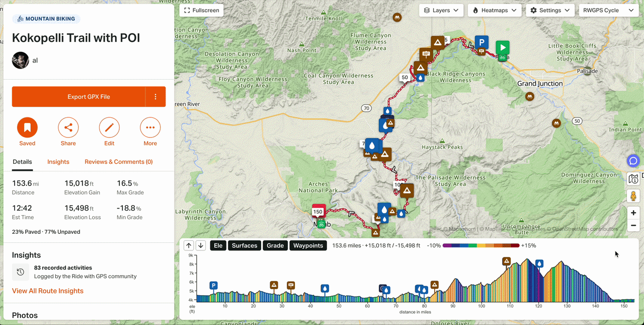This screenshot has width=644, height=325.
Task: Follow the View All Route Insights link
Action: pos(48,291)
